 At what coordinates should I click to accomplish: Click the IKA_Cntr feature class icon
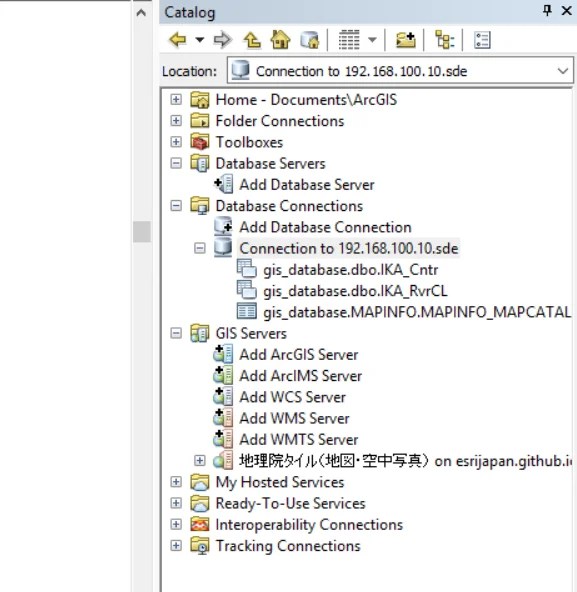247,269
